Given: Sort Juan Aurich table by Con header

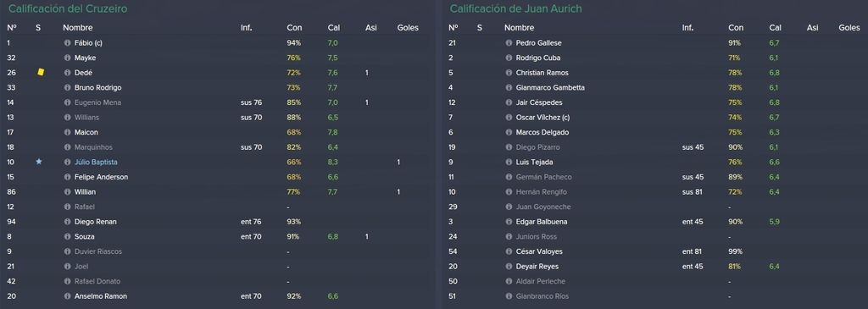Looking at the screenshot, I should [736, 28].
